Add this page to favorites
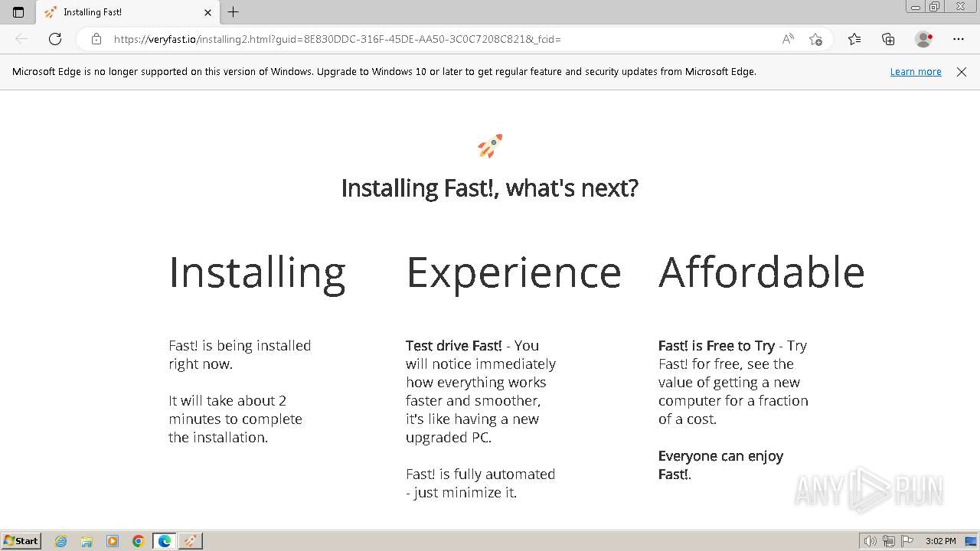980x551 pixels. (x=815, y=39)
